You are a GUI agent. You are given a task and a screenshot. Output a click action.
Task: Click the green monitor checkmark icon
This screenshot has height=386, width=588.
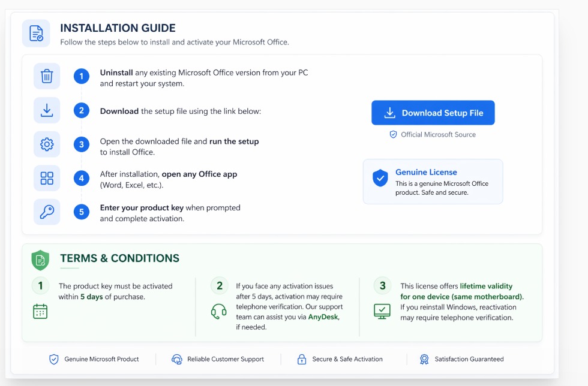click(x=382, y=311)
